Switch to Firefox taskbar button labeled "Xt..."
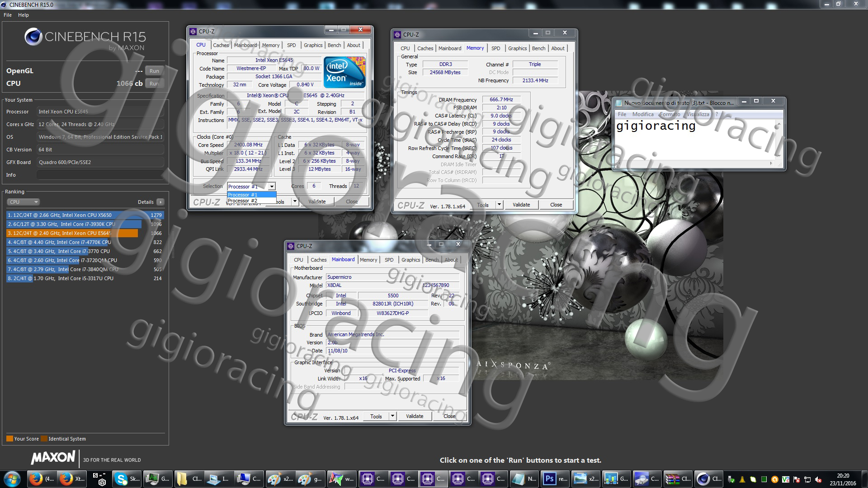868x488 pixels. click(x=71, y=479)
